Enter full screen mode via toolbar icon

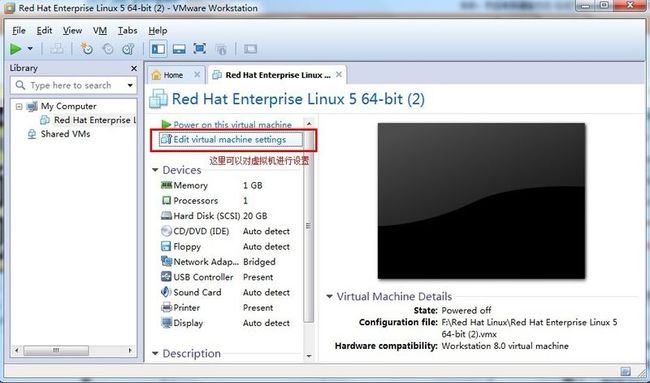200,49
